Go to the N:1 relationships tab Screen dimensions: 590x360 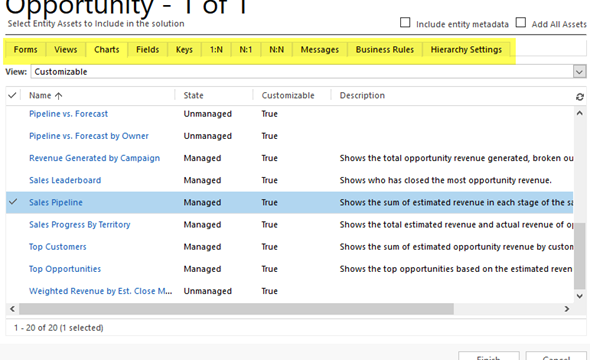coord(246,50)
